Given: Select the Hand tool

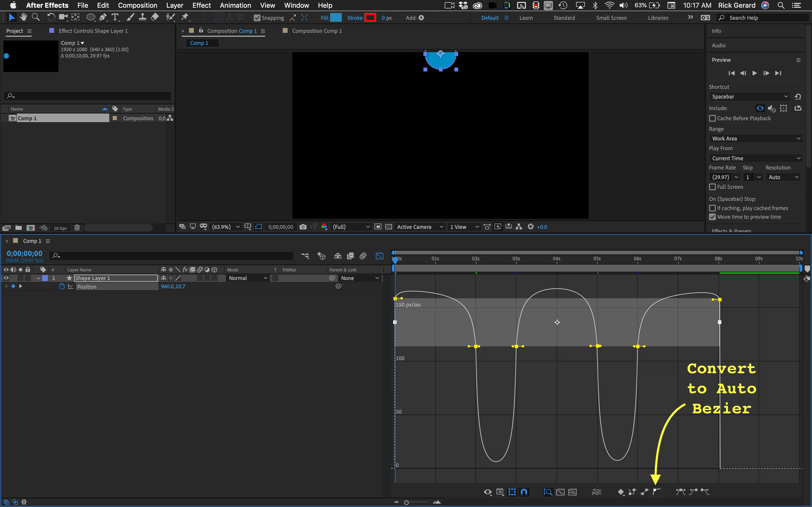Looking at the screenshot, I should pos(23,17).
